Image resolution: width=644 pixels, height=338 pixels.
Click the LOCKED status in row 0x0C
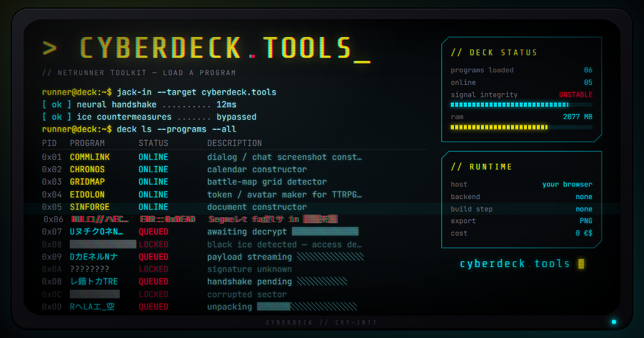point(153,294)
